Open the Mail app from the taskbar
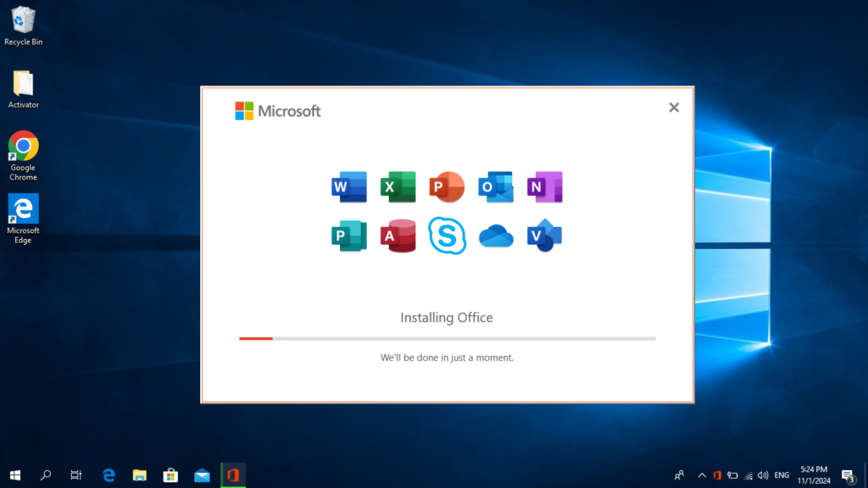Screen dimensions: 868x488 click(202, 475)
